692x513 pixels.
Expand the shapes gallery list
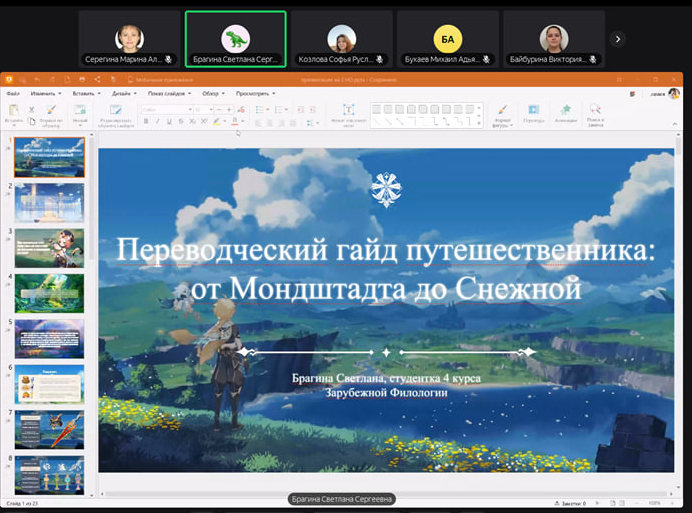[479, 124]
